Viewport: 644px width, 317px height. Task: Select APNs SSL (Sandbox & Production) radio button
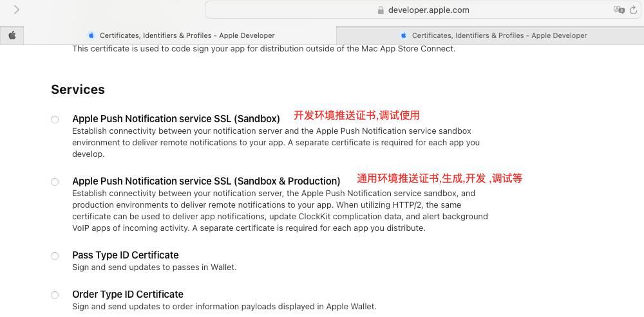click(55, 182)
